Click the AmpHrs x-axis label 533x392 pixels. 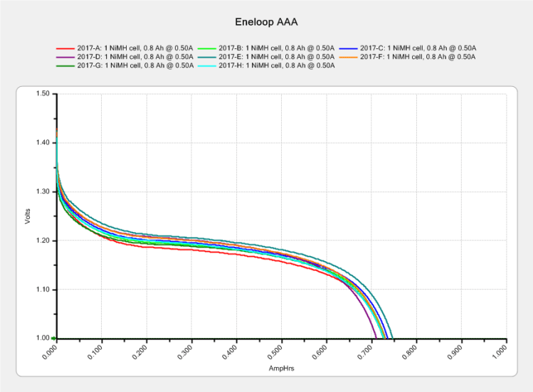tap(281, 370)
